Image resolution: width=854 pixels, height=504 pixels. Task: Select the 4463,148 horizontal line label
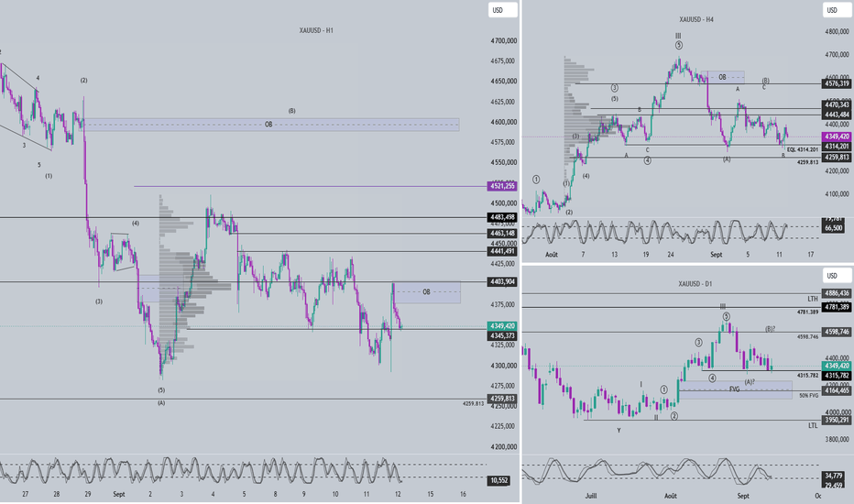coord(502,233)
